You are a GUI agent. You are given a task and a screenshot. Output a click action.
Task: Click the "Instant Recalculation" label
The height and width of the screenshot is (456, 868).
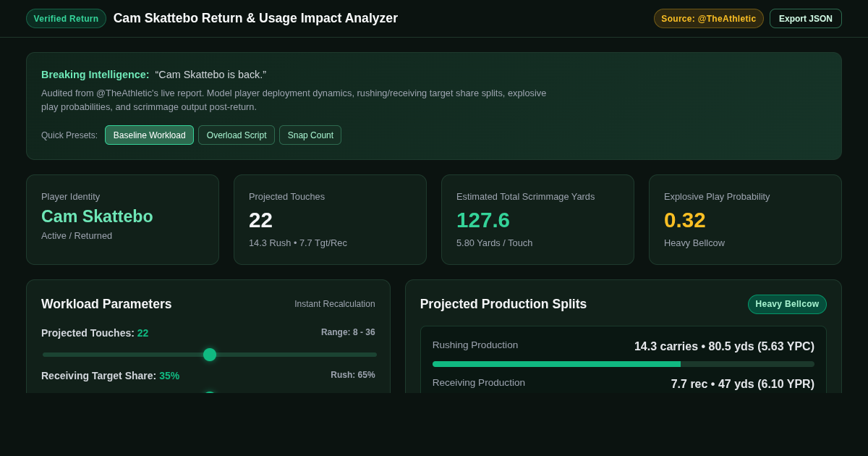[335, 304]
